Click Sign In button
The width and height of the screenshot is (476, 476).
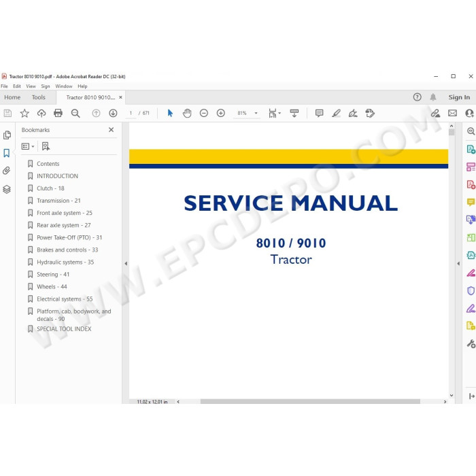(x=459, y=97)
